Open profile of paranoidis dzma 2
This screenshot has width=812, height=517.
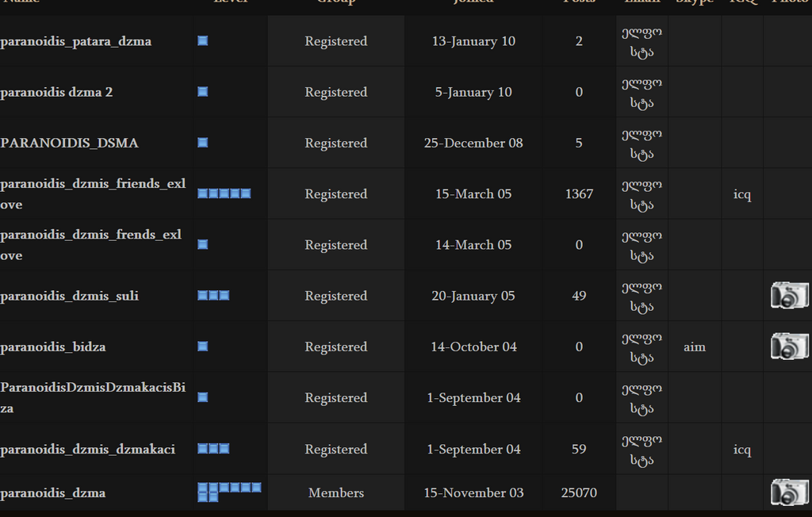(x=56, y=92)
